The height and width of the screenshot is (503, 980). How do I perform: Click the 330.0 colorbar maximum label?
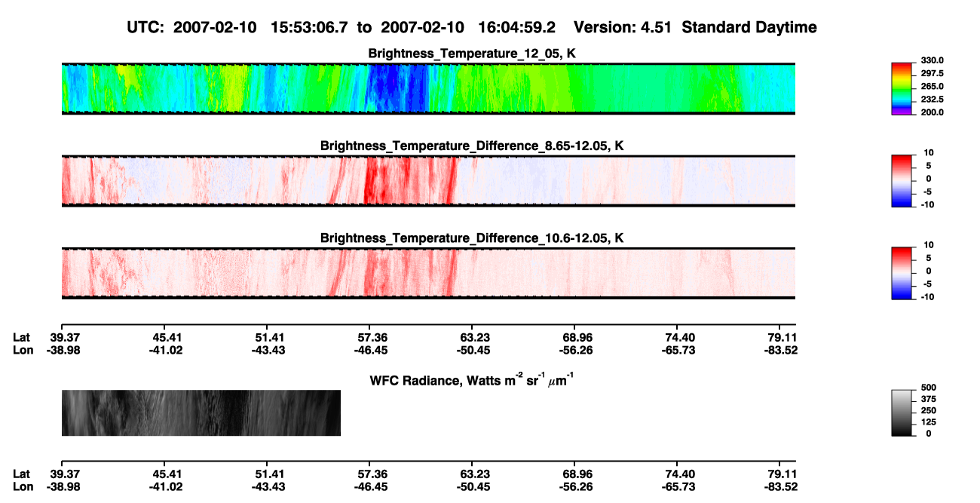coord(933,60)
